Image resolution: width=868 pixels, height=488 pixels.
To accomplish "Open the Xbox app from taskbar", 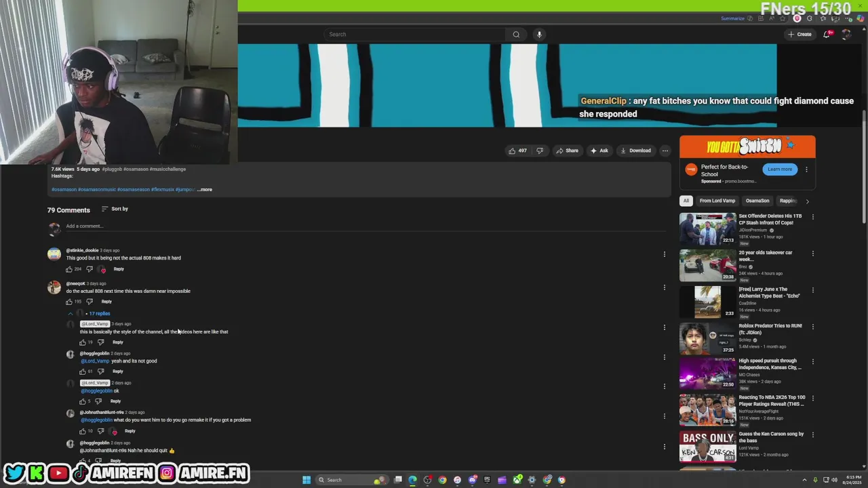I will 517,480.
